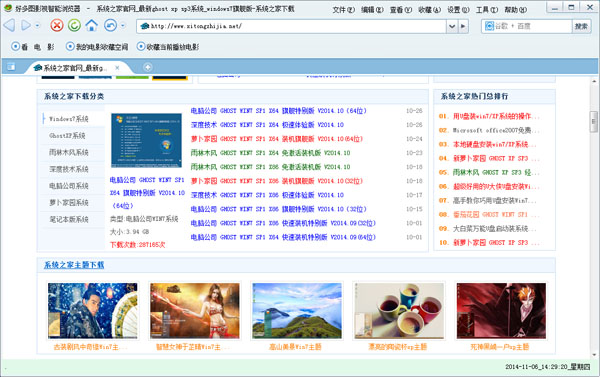
Task: Select 电脑公司系统 category in sidebar
Action: coord(69,186)
